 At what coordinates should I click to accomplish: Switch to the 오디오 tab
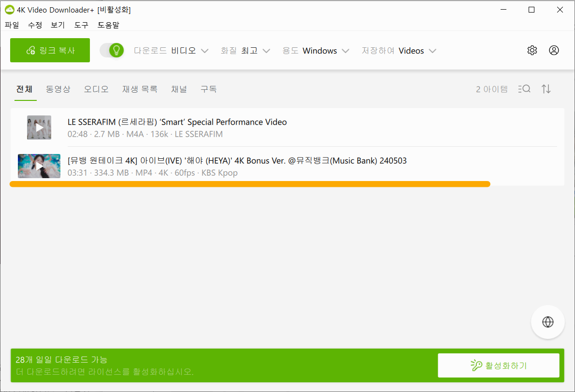click(x=96, y=89)
